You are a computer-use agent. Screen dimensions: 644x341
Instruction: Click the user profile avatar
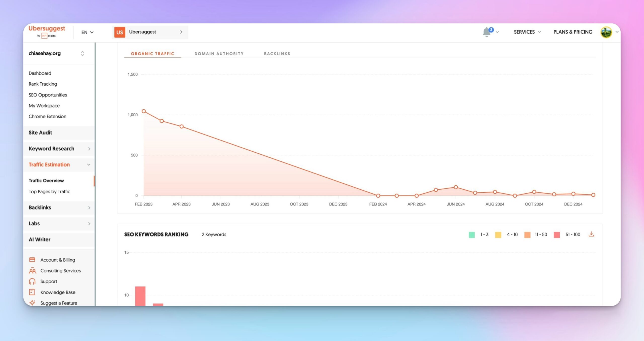[606, 32]
